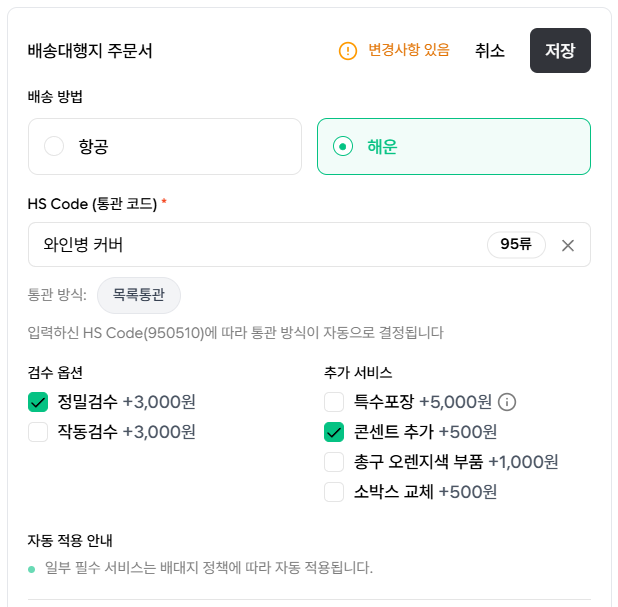Click the 배송대행지 주문서 form title
Viewport: 618px width, 607px height.
pos(90,50)
